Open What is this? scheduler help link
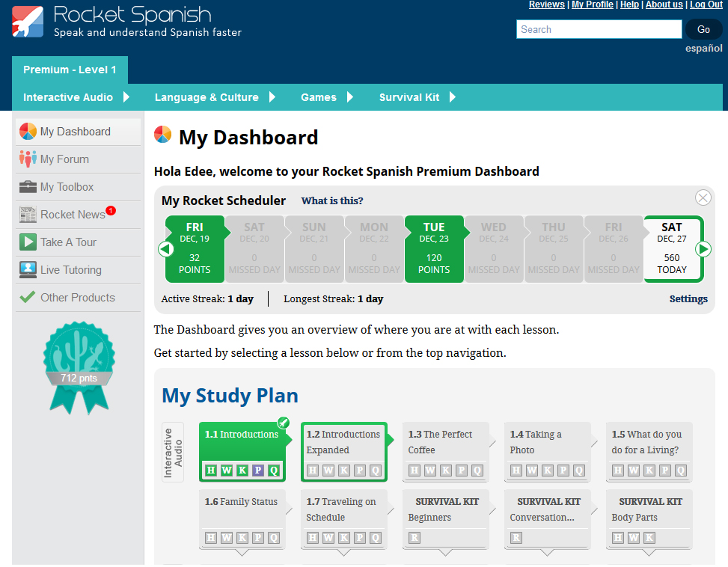The image size is (728, 567). (x=332, y=201)
